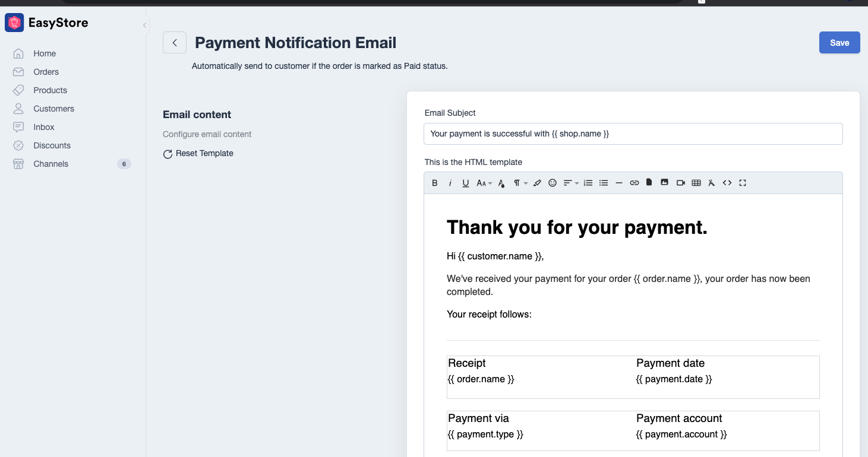This screenshot has width=868, height=457.
Task: Open the font size dropdown
Action: click(x=484, y=183)
